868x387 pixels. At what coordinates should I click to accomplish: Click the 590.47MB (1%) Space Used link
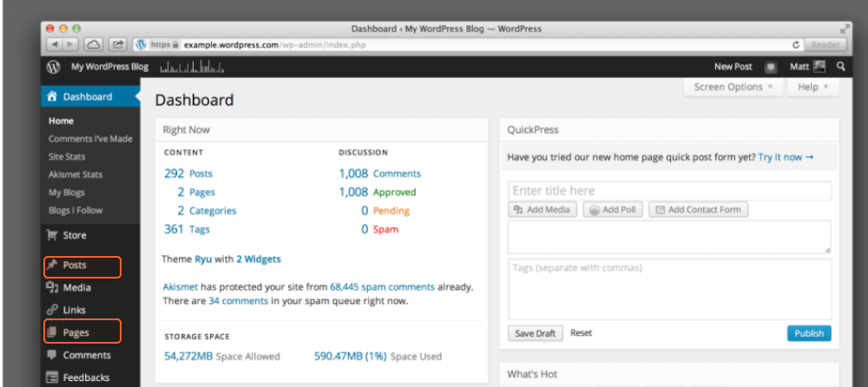pos(378,357)
